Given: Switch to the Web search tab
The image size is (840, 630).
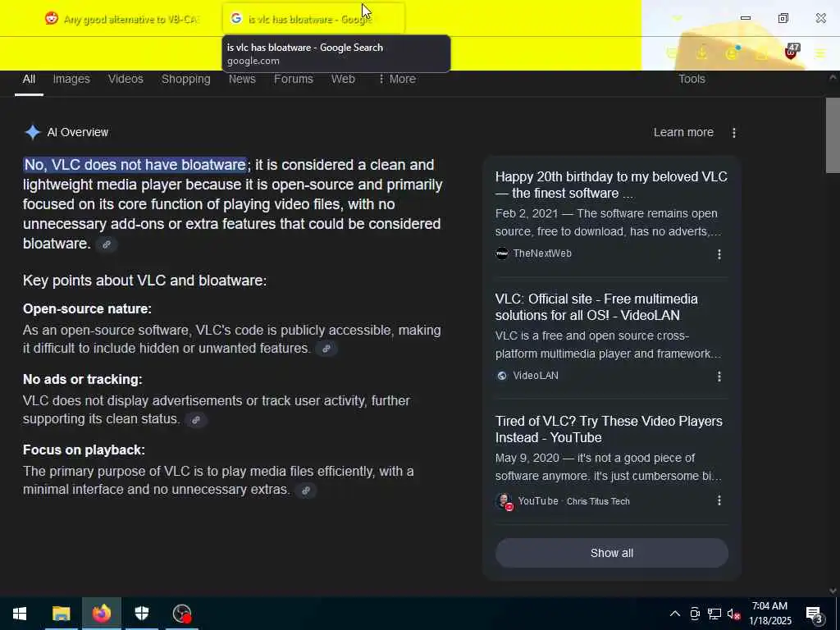Looking at the screenshot, I should pos(343,80).
